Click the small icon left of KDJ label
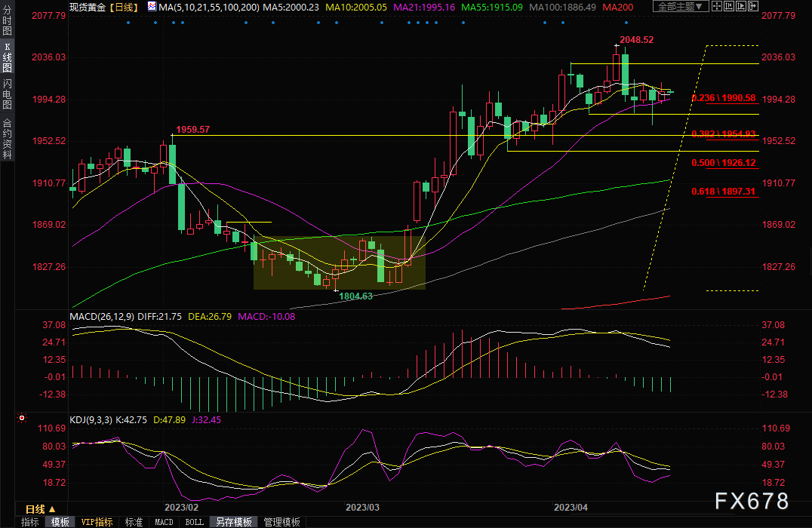812x528 pixels. point(21,416)
